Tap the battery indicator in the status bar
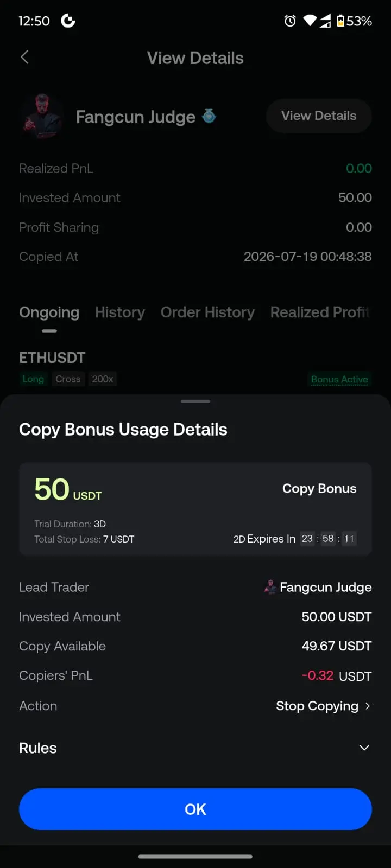Screen dimensions: 391x868 click(x=354, y=21)
